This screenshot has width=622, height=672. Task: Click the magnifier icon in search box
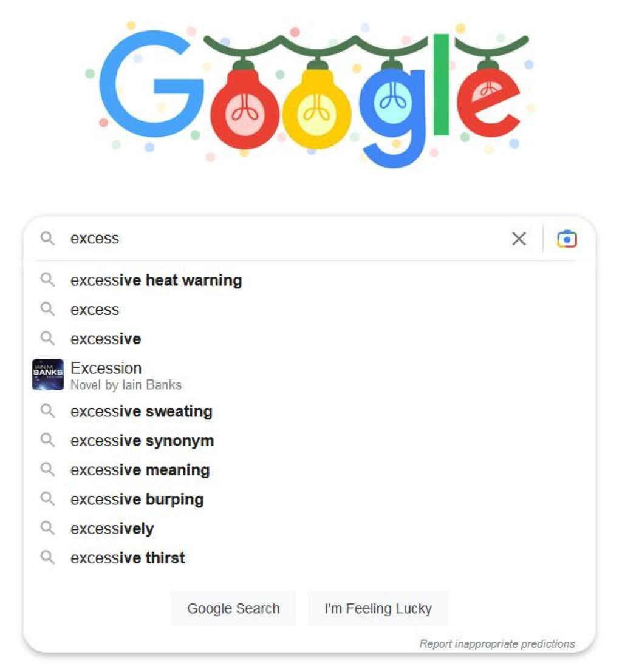(x=47, y=239)
